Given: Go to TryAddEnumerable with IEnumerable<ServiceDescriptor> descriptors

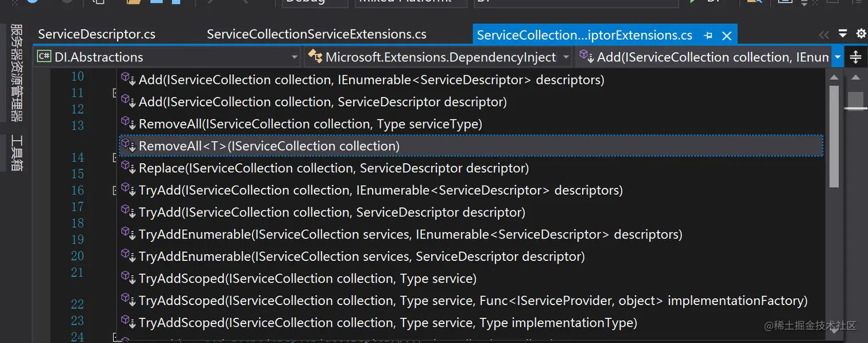Looking at the screenshot, I should 471,234.
